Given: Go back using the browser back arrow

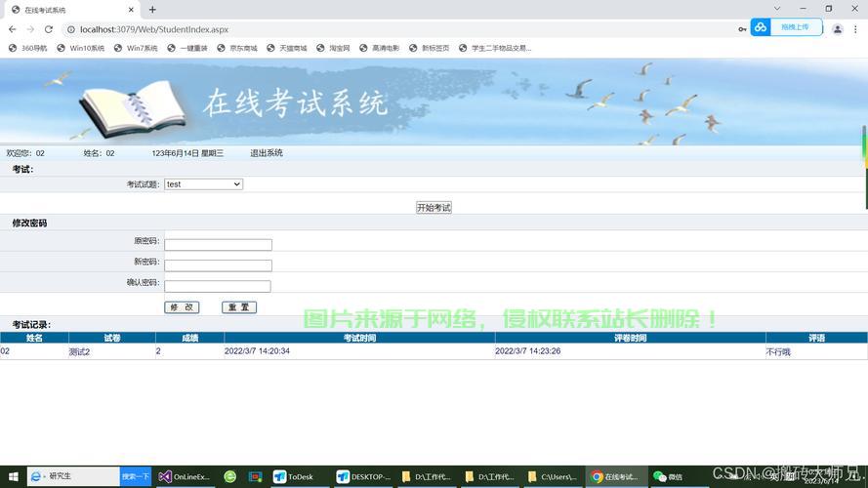Looking at the screenshot, I should (x=12, y=29).
